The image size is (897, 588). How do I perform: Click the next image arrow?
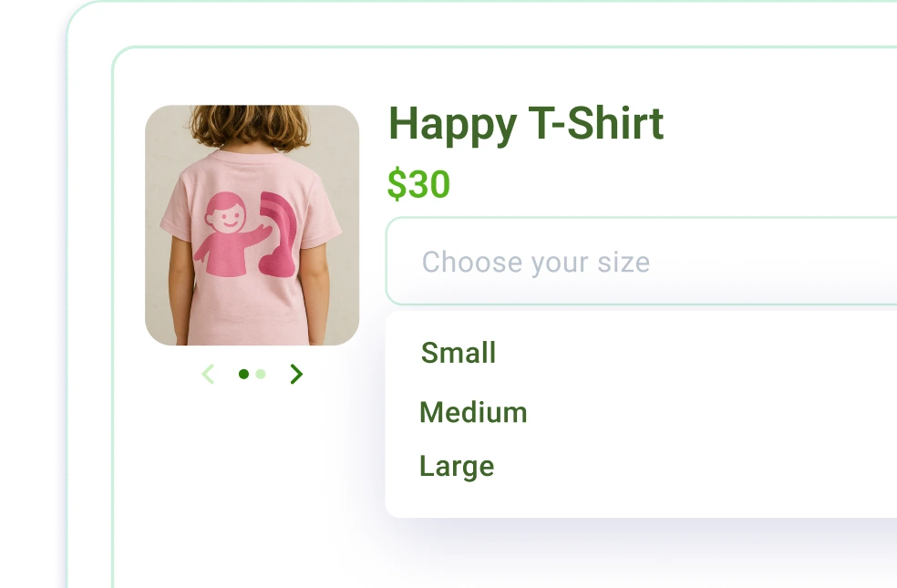pos(295,374)
